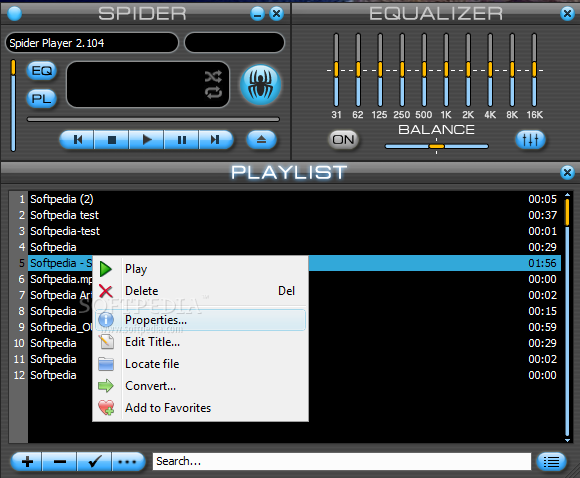Click the three dots misc playlist button
Screen dimensions: 580x478
(128, 461)
